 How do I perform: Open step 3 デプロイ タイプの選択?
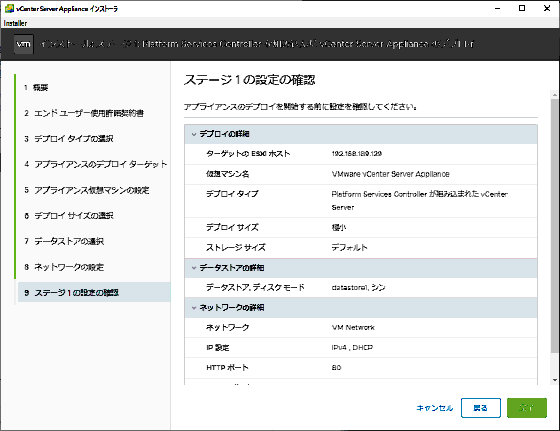pos(69,139)
